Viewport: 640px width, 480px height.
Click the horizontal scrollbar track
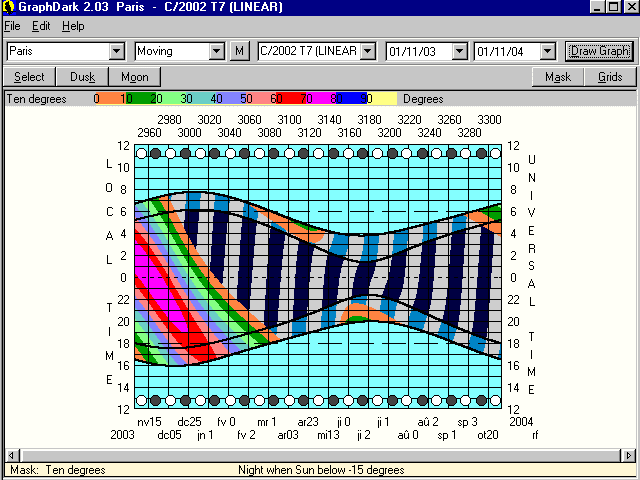pyautogui.click(x=320, y=455)
